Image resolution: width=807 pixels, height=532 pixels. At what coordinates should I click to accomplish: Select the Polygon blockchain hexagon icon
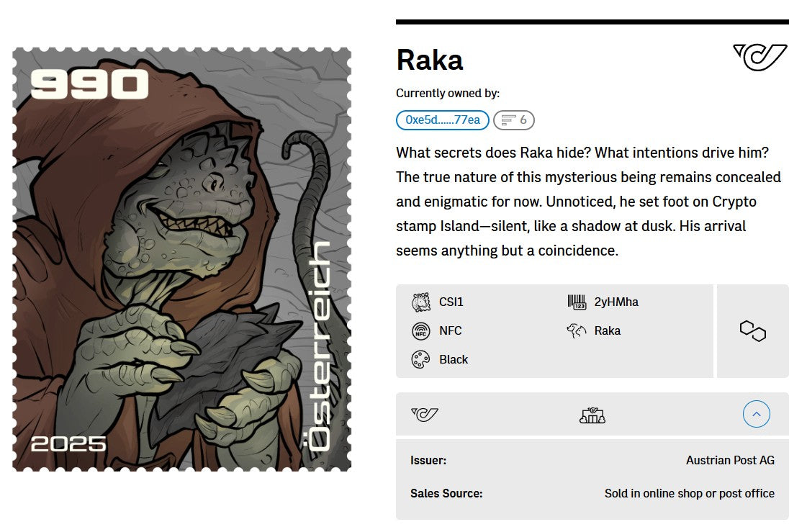click(752, 330)
